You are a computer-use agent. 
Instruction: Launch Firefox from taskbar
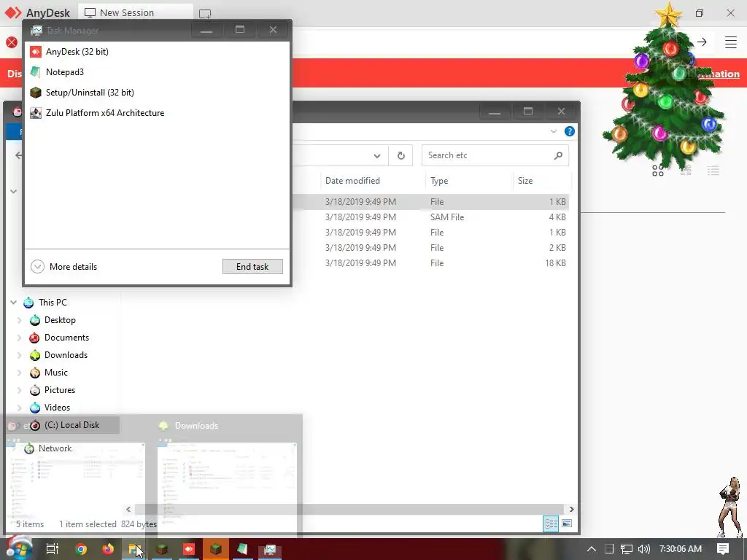[108, 549]
